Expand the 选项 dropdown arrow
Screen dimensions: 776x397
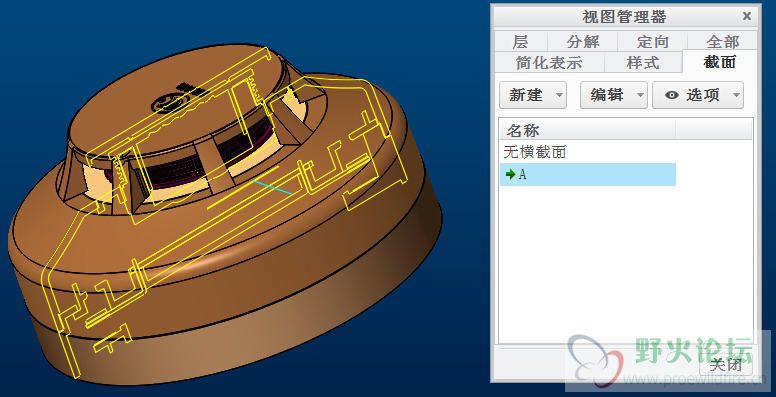point(736,95)
